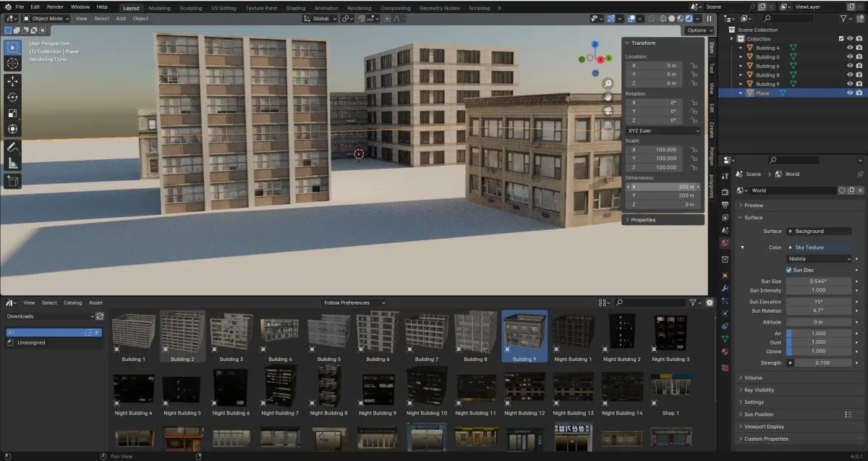The image size is (868, 461).
Task: Choose the Cursor tool in toolbar
Action: click(x=12, y=63)
